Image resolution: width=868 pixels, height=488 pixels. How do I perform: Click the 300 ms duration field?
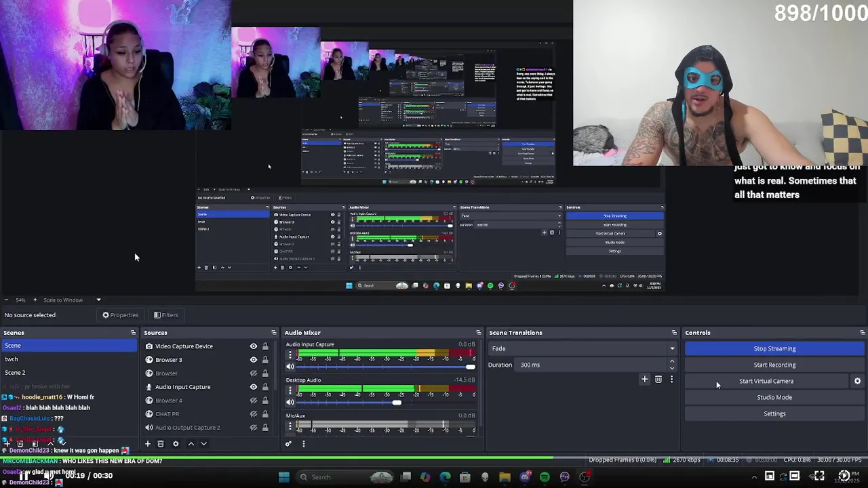point(591,365)
